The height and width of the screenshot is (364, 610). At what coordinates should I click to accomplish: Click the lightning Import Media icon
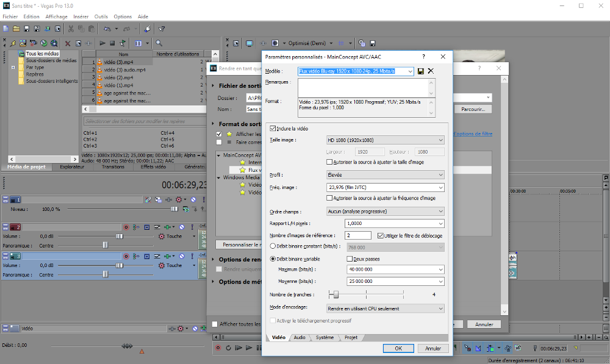coord(13,43)
